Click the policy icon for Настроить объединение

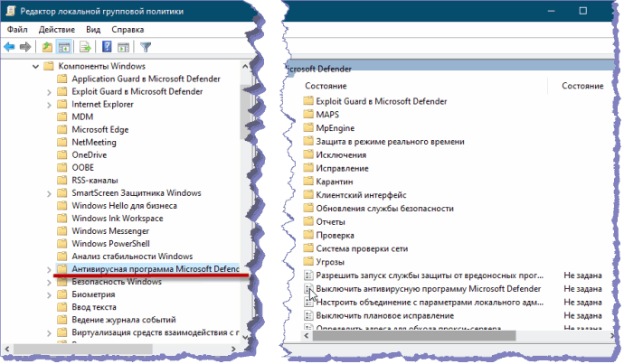pyautogui.click(x=308, y=303)
